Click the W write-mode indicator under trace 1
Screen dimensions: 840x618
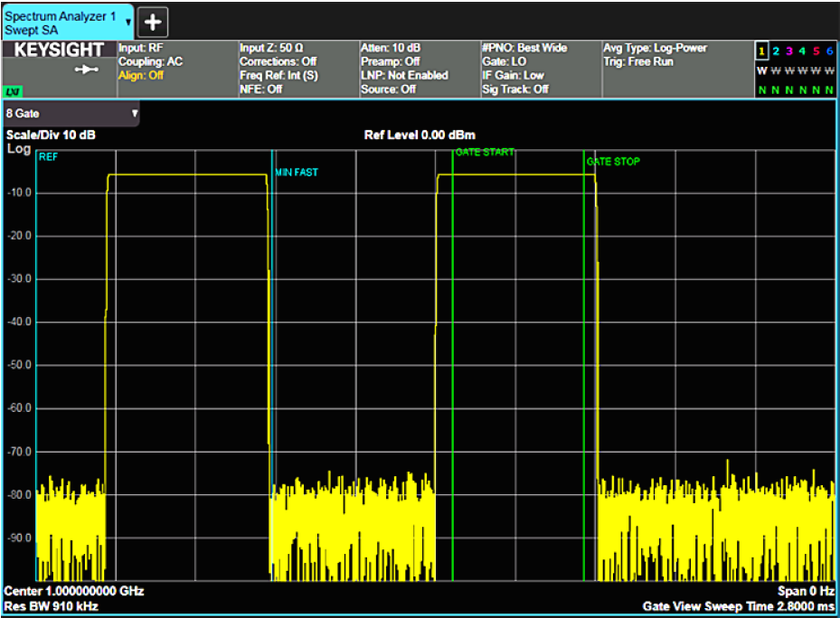(764, 70)
